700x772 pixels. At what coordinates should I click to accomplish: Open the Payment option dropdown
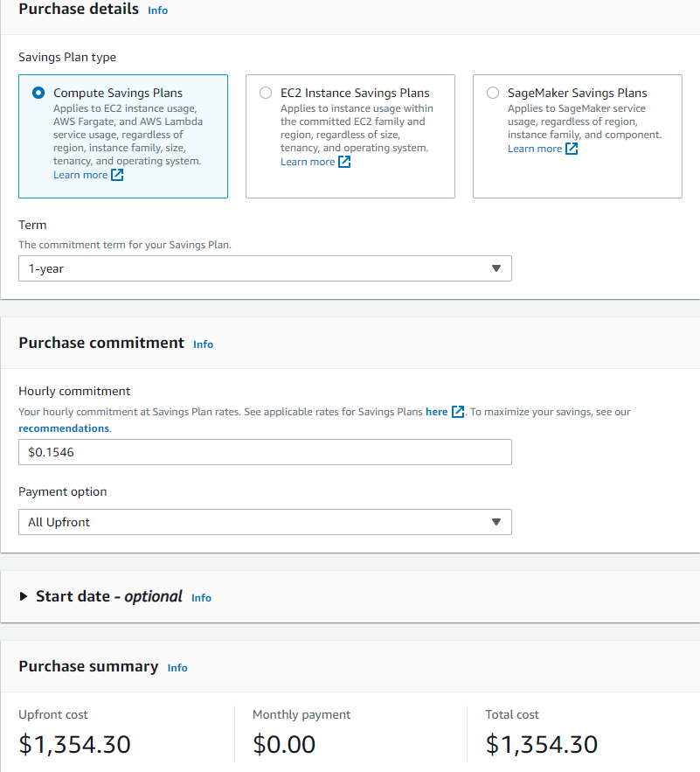265,522
